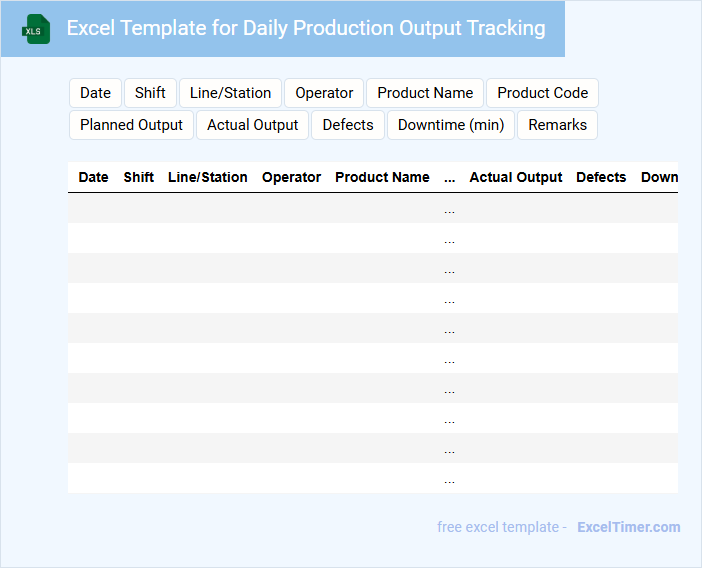
Task: Click the Defects tag
Action: click(x=348, y=125)
